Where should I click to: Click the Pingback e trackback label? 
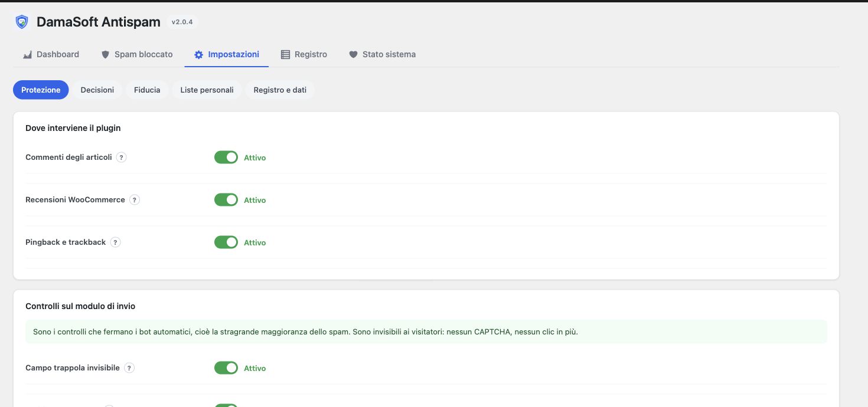point(66,242)
